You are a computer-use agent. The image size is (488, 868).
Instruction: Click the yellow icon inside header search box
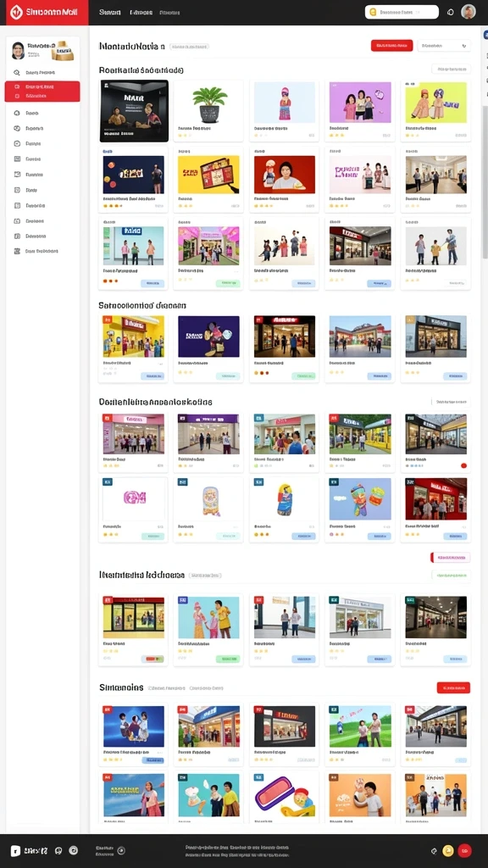[373, 12]
